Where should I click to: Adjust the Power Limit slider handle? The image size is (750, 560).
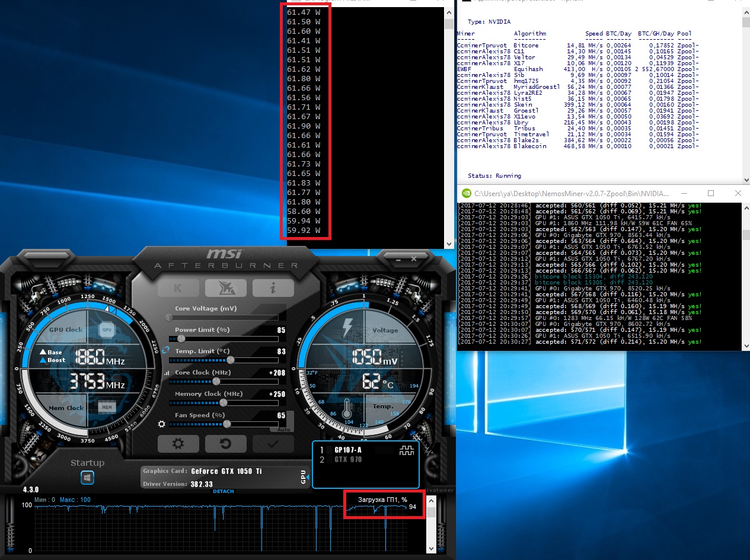181,339
